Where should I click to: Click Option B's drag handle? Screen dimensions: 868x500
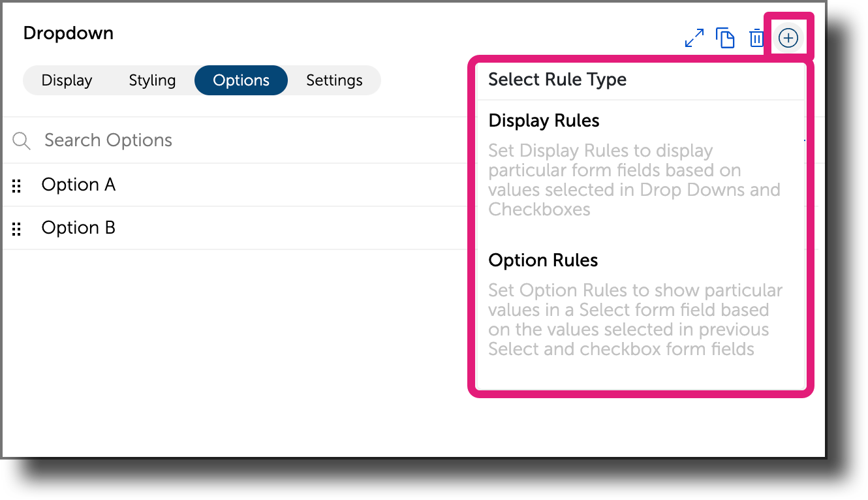16,228
